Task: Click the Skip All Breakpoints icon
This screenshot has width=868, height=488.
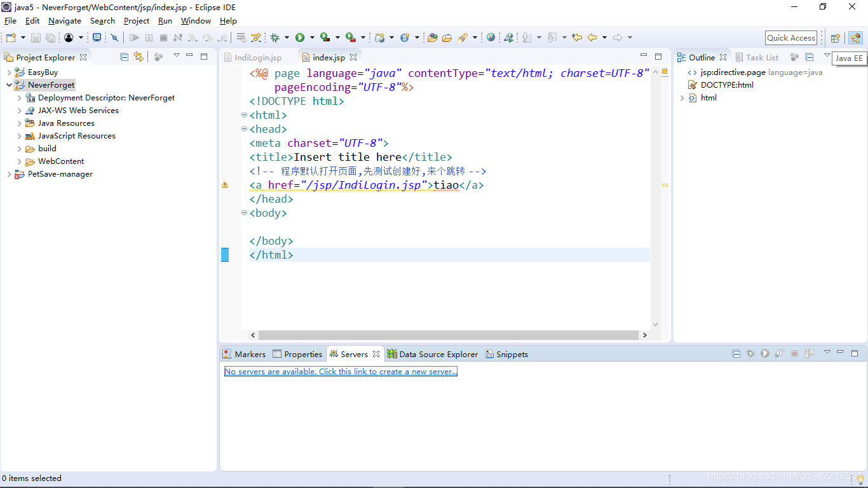Action: pos(114,38)
